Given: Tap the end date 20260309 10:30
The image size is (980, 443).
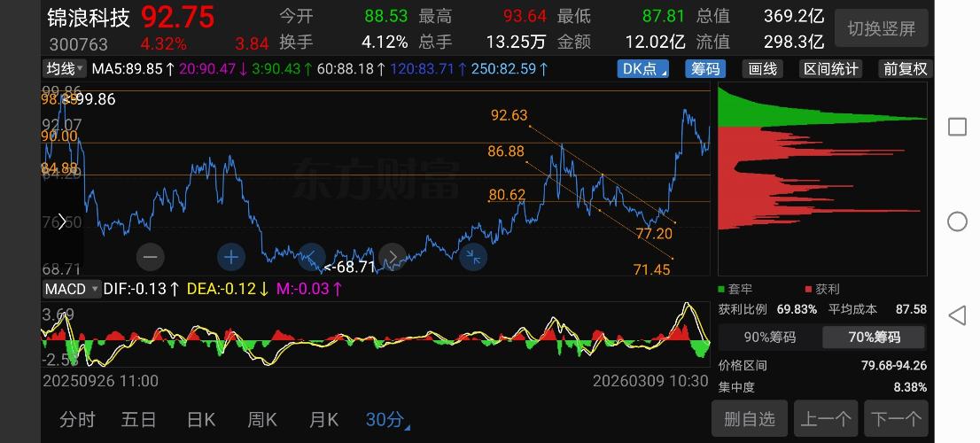Looking at the screenshot, I should [650, 380].
